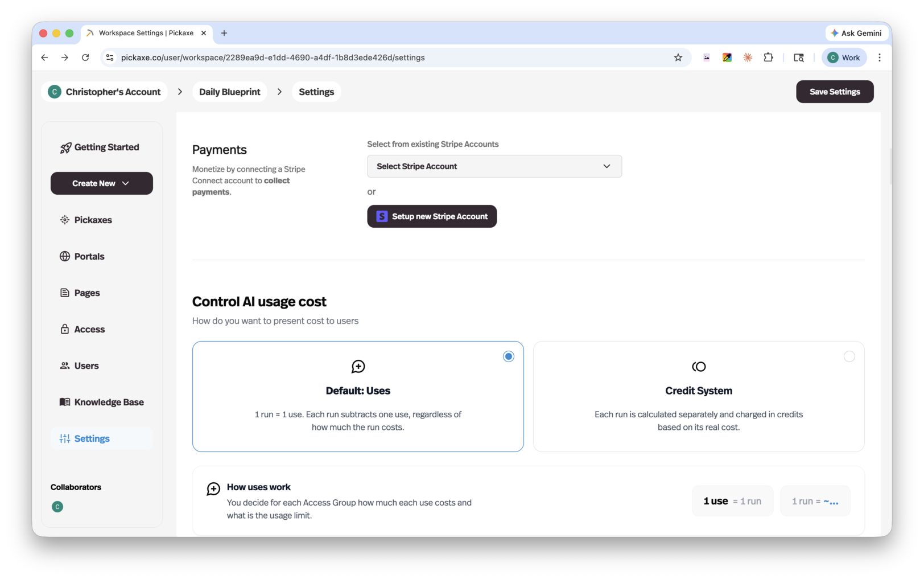Open the Portals section via globe icon
This screenshot has width=924, height=579.
pos(65,256)
